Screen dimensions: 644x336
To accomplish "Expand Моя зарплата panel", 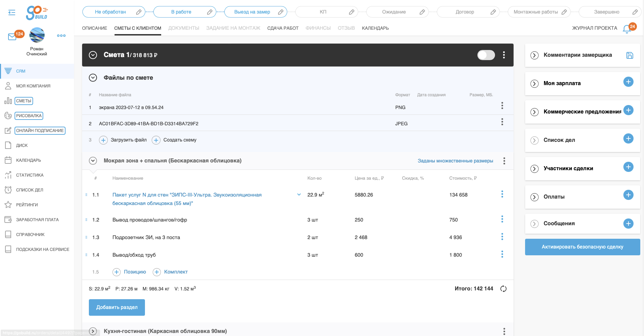I will click(x=535, y=84).
